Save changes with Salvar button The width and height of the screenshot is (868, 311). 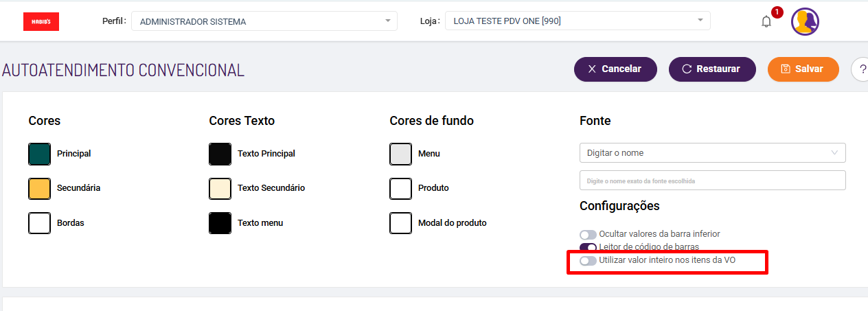(803, 69)
